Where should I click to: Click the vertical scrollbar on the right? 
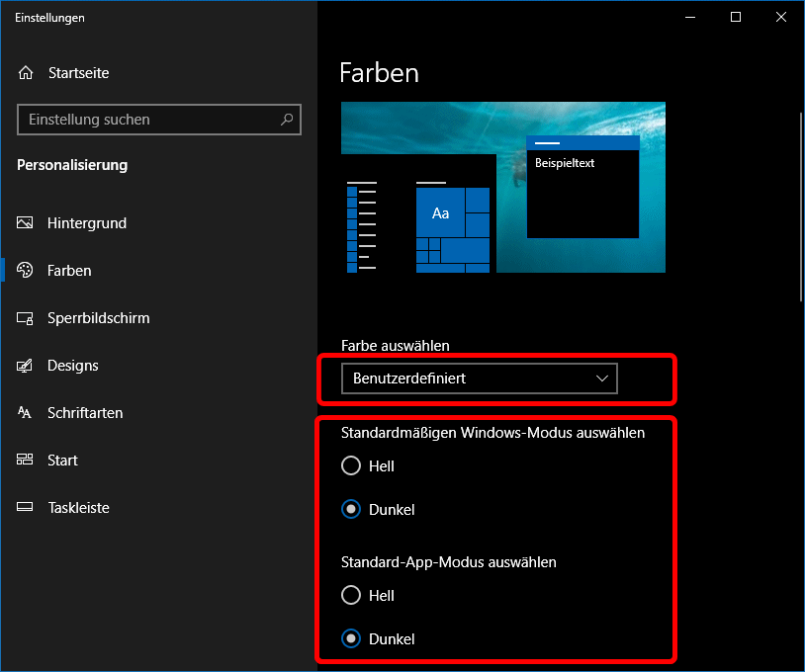click(x=800, y=208)
